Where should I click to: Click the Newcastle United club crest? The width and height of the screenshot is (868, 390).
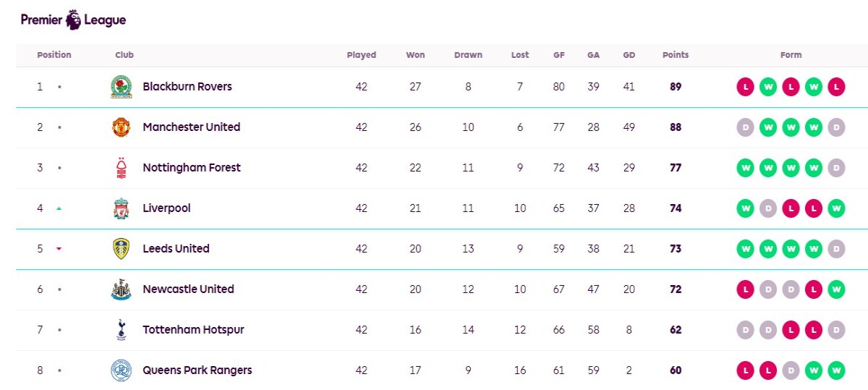click(x=121, y=289)
